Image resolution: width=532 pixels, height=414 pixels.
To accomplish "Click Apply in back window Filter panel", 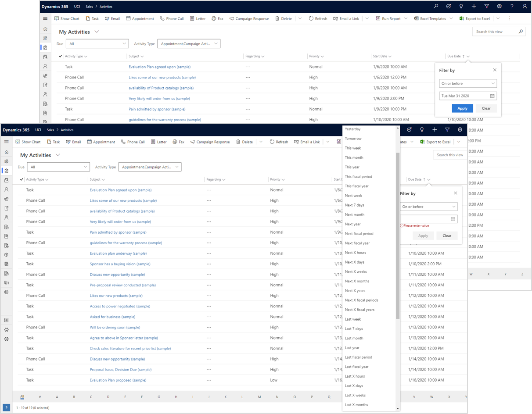I will tap(462, 108).
